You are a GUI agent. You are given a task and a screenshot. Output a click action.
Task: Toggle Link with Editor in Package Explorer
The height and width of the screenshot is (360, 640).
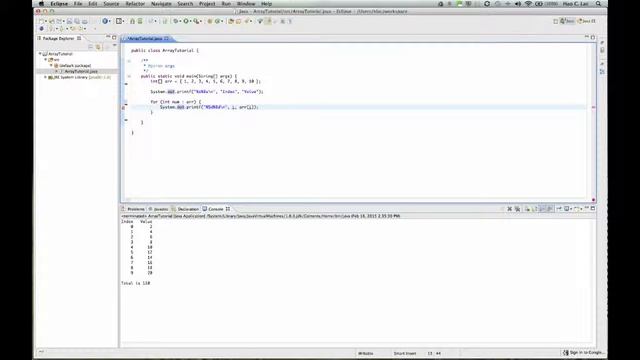98,47
